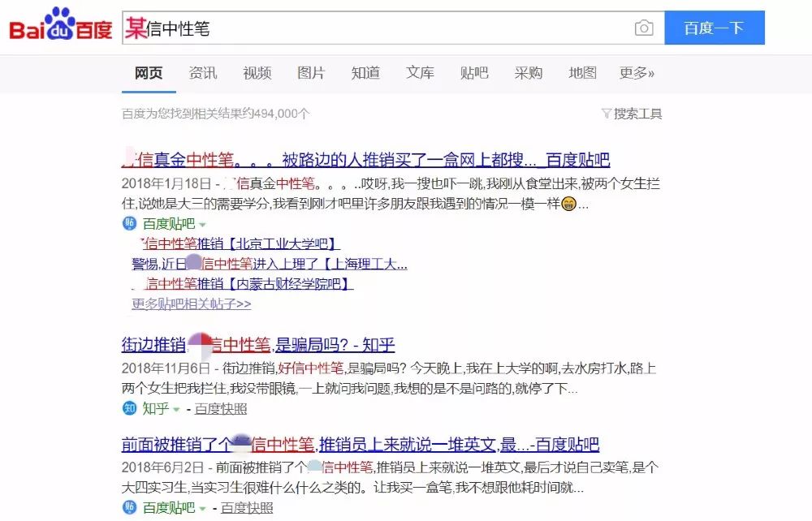Click Tieba icon under third result
The height and width of the screenshot is (521, 812).
129,507
